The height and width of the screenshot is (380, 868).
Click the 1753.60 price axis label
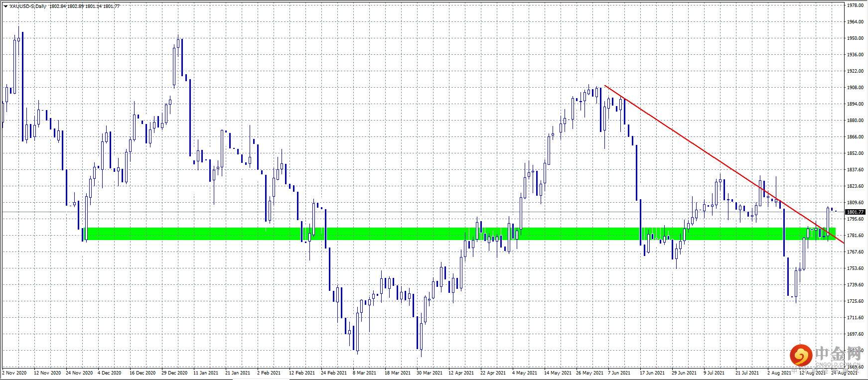click(x=855, y=268)
